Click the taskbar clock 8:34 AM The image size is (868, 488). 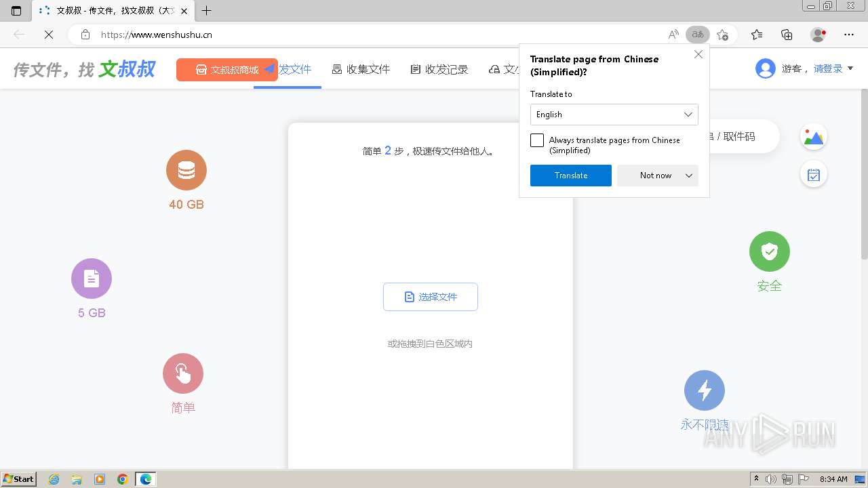pos(833,479)
